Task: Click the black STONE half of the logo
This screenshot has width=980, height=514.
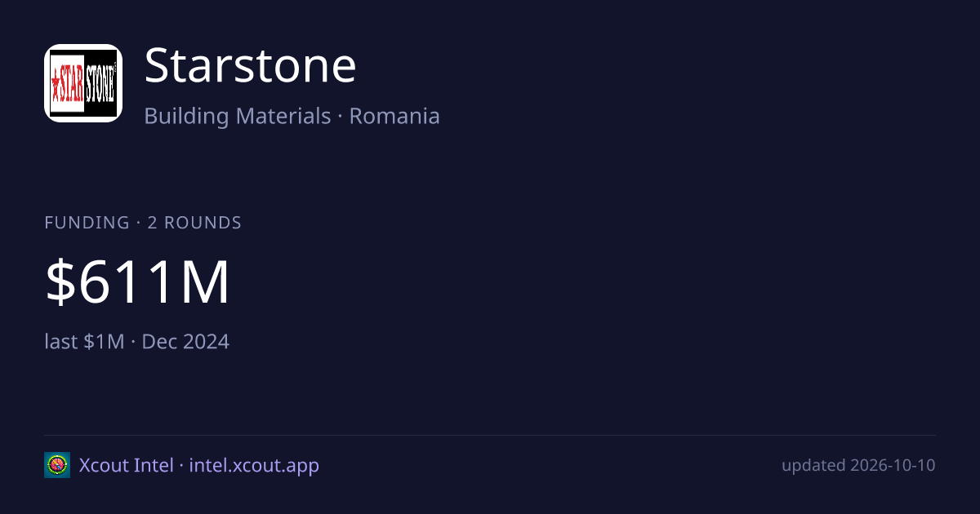Action: (100, 83)
